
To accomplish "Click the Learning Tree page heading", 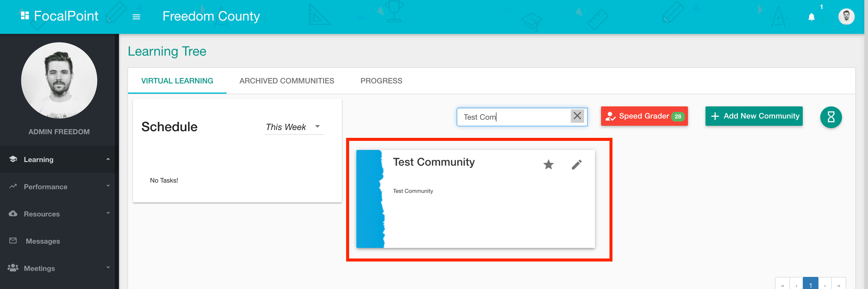I will point(167,51).
